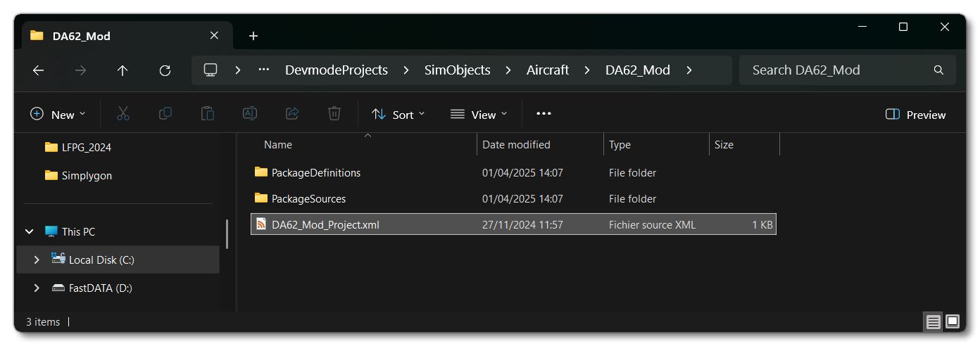Open the New dropdown menu
The height and width of the screenshot is (346, 980).
(x=58, y=115)
